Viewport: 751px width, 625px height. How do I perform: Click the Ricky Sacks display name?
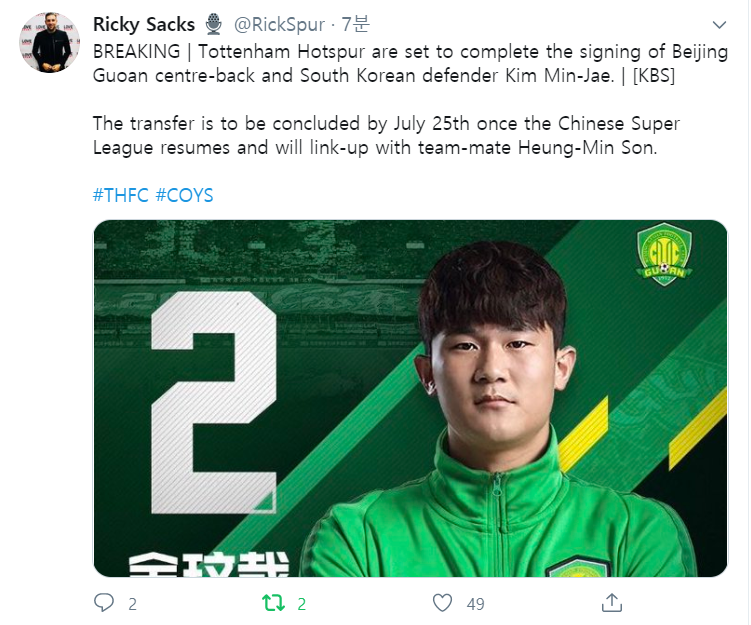pos(144,24)
